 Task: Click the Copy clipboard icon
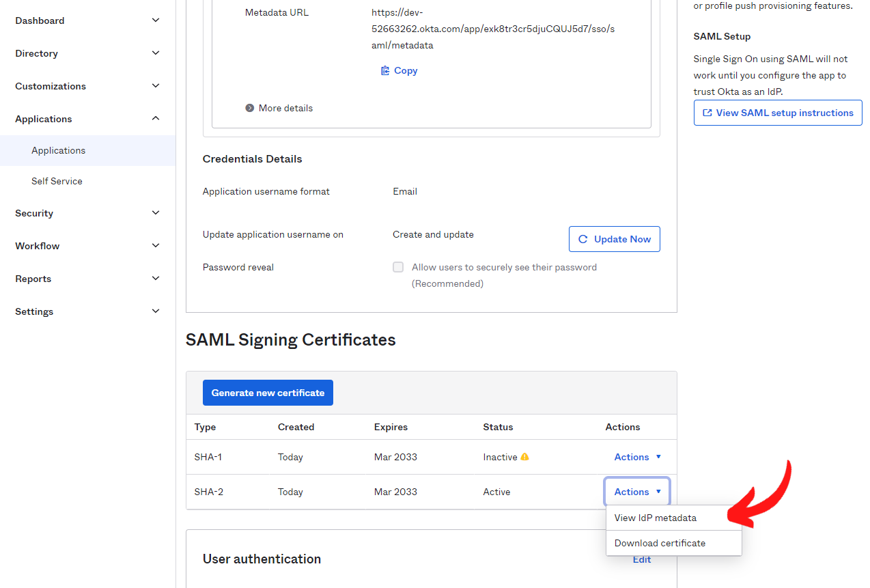click(385, 70)
